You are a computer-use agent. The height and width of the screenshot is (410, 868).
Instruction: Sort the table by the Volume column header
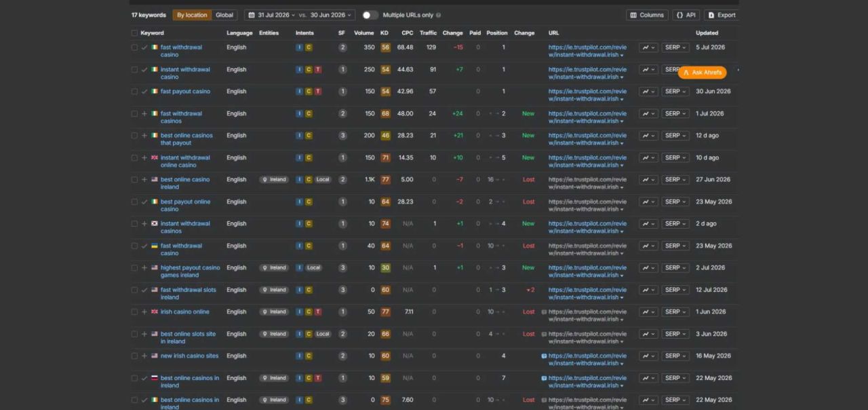coord(363,33)
